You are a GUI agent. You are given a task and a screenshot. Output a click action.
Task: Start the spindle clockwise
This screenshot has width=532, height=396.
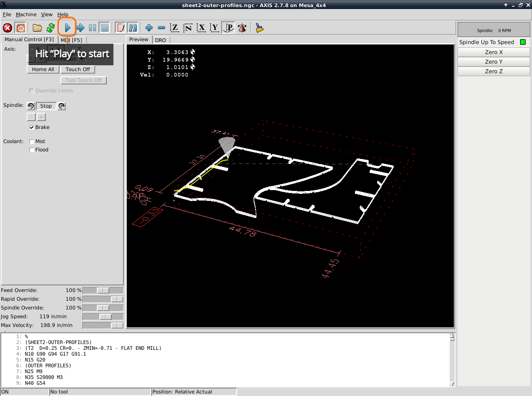click(x=62, y=106)
